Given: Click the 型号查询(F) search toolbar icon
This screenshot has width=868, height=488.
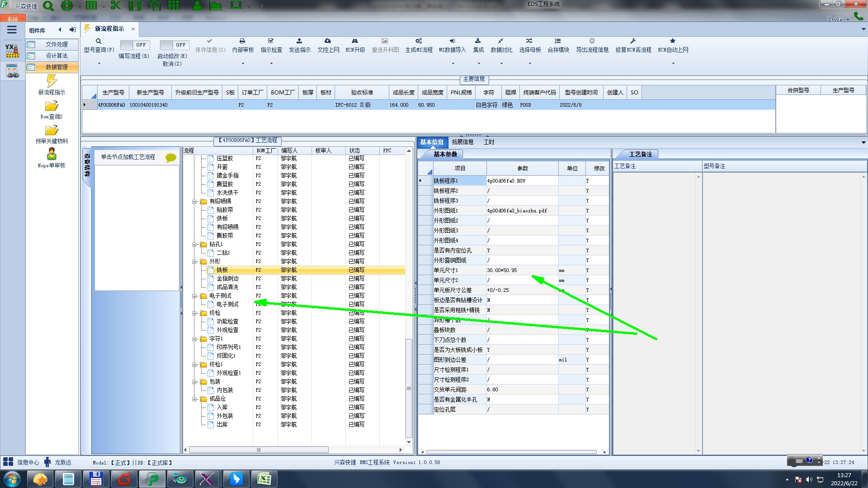Looking at the screenshot, I should (99, 41).
